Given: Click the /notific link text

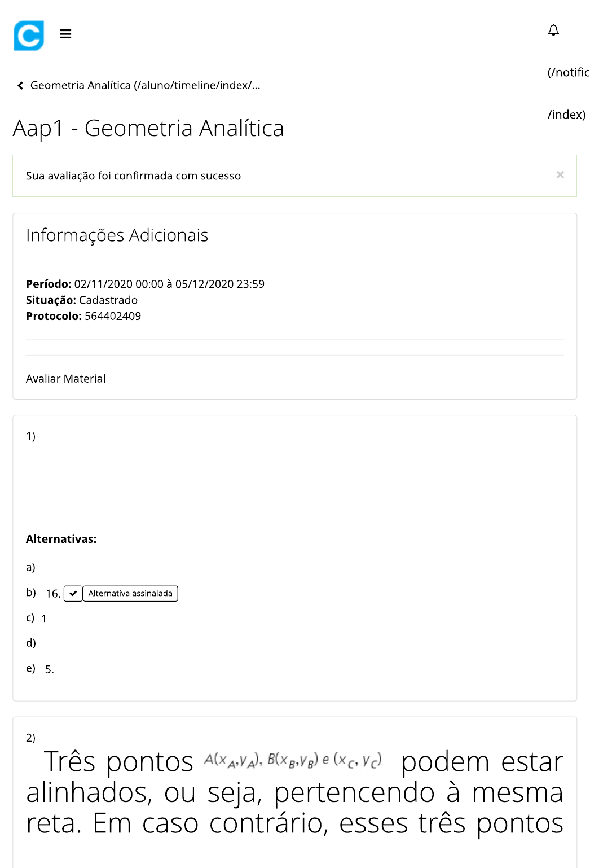Looking at the screenshot, I should (568, 72).
